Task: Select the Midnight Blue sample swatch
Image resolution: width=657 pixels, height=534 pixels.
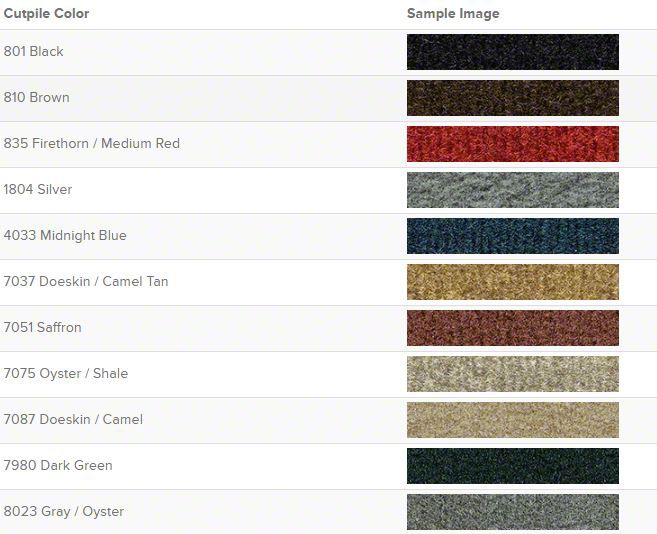Action: point(512,236)
